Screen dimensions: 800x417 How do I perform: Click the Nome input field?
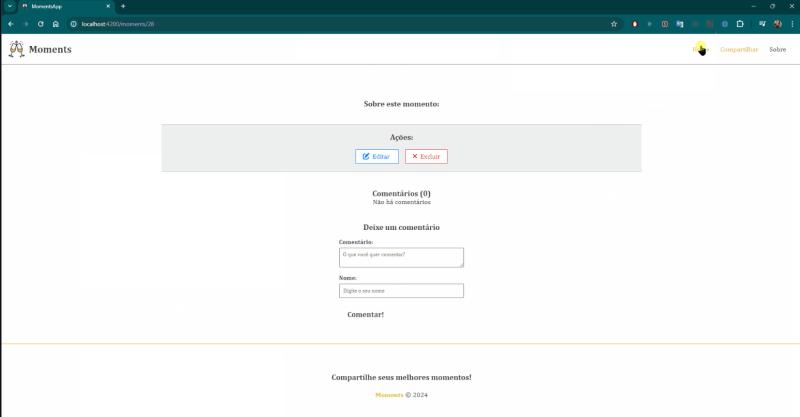[x=401, y=290]
